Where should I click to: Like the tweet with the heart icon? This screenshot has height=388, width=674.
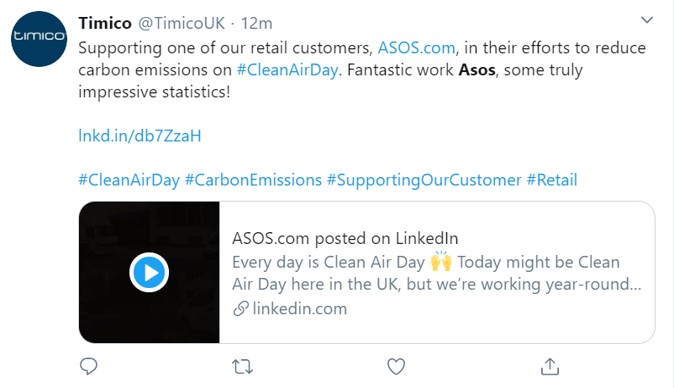pos(396,367)
